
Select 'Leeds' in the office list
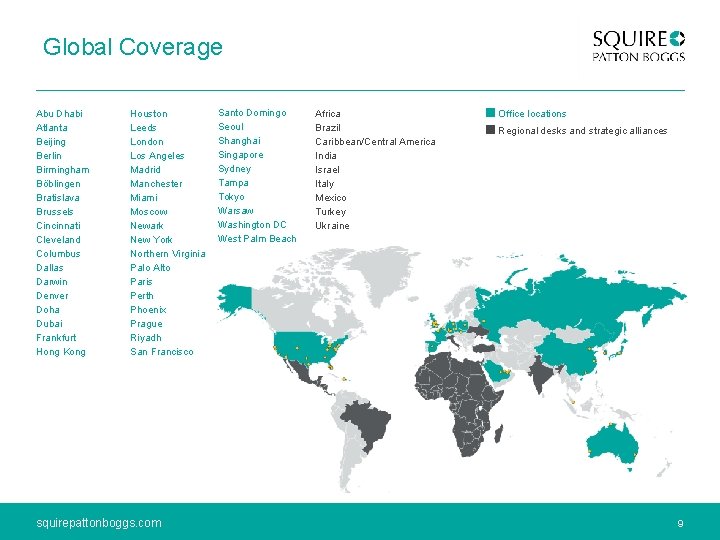click(143, 128)
